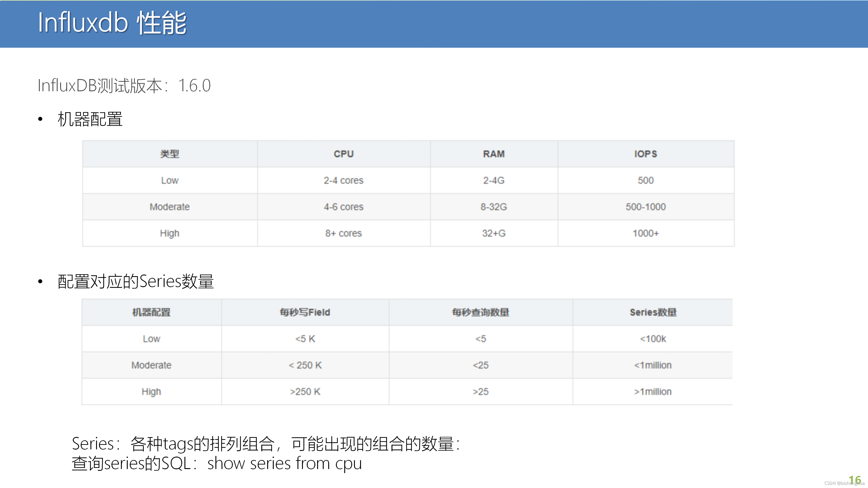Click the '1000+' IOPS cell
The width and height of the screenshot is (868, 488).
click(645, 233)
